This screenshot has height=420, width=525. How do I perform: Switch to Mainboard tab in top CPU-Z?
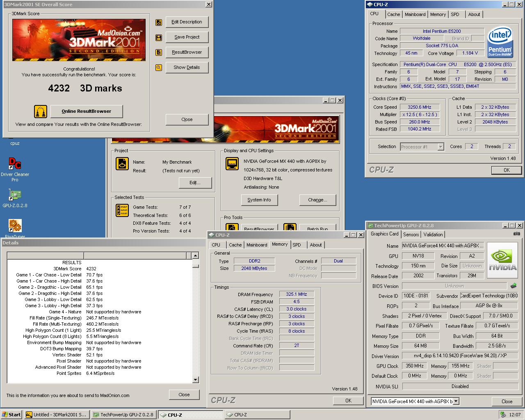pos(415,14)
